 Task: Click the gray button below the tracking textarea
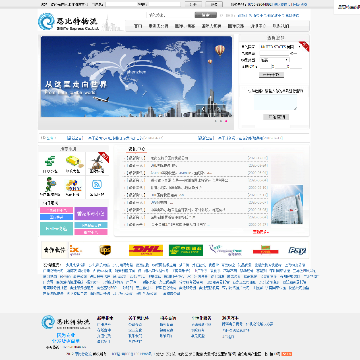[x=276, y=117]
